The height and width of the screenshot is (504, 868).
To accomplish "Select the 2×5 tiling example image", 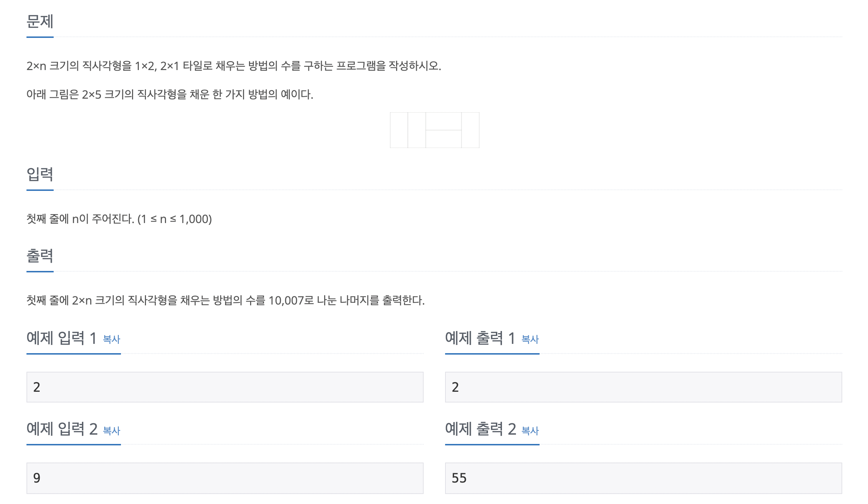I will [434, 130].
